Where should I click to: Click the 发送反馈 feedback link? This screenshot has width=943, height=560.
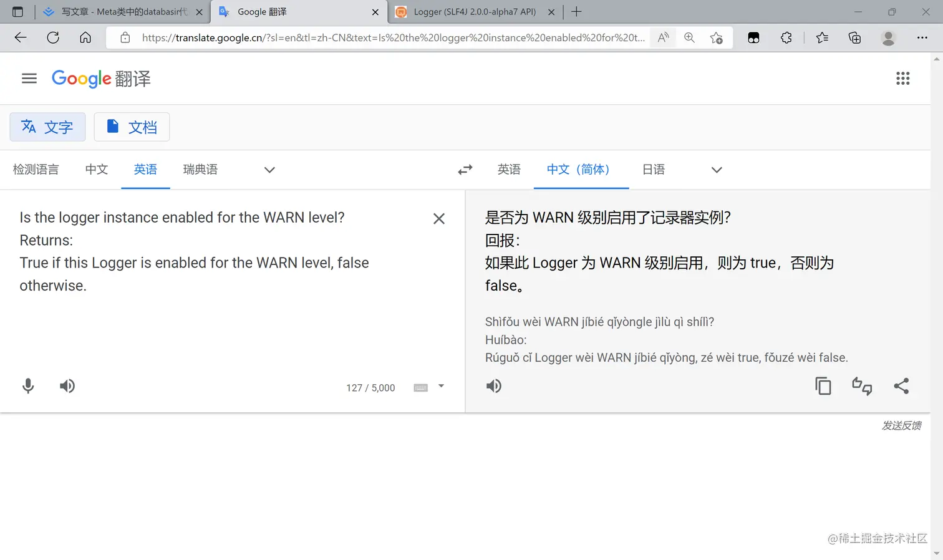click(x=901, y=425)
